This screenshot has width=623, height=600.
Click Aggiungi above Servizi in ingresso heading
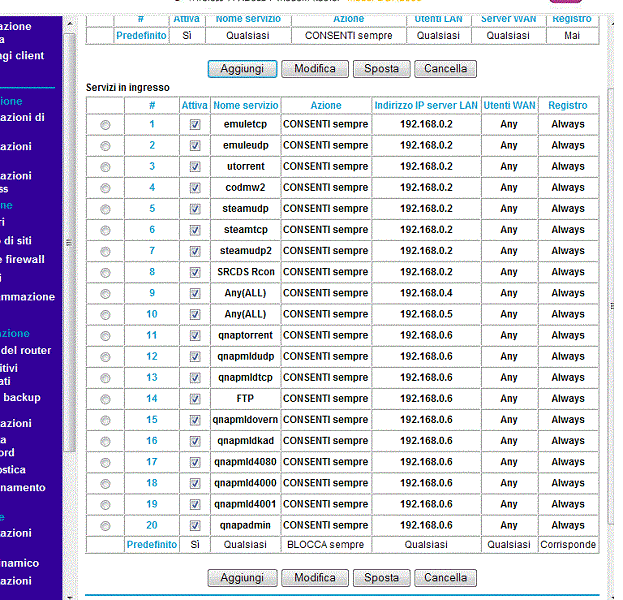point(241,69)
